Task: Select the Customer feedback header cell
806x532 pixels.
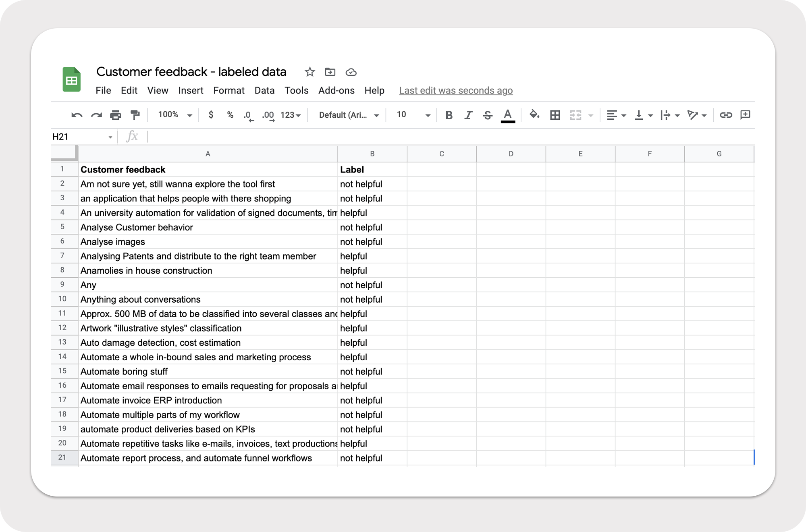Action: tap(208, 170)
